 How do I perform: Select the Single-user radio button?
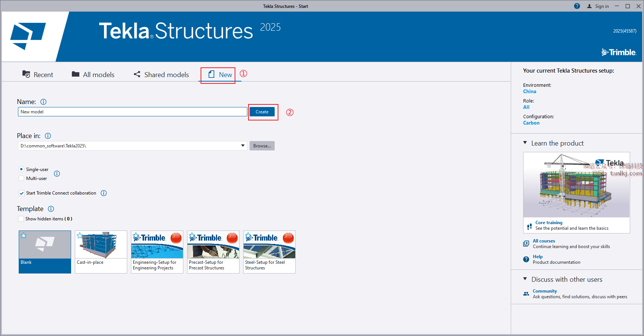tap(21, 169)
